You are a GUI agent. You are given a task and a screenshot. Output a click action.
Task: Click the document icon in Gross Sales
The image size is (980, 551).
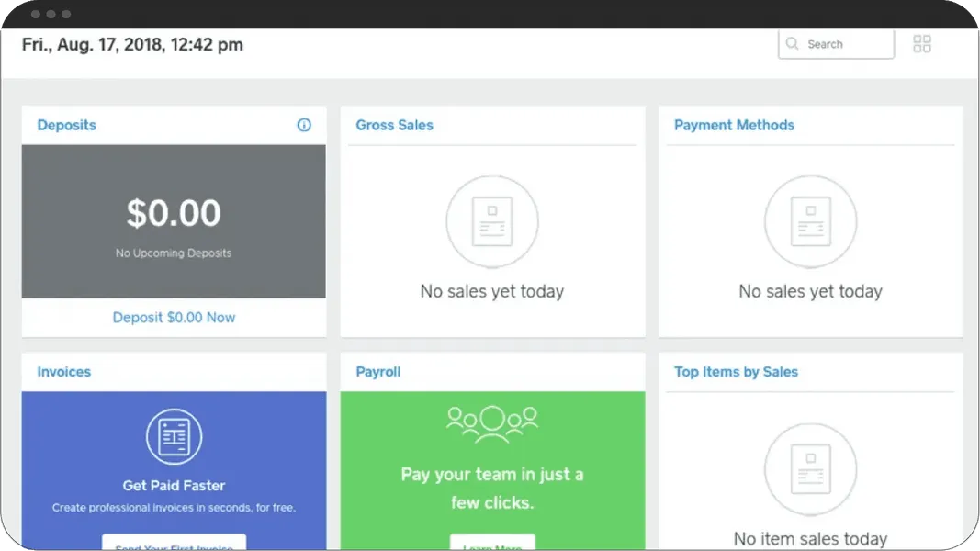coord(491,220)
